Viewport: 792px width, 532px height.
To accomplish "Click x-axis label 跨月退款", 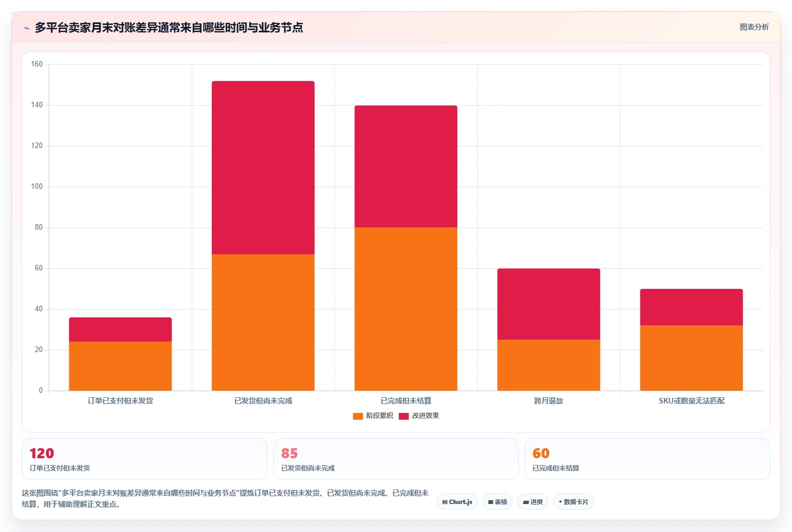I will 549,401.
